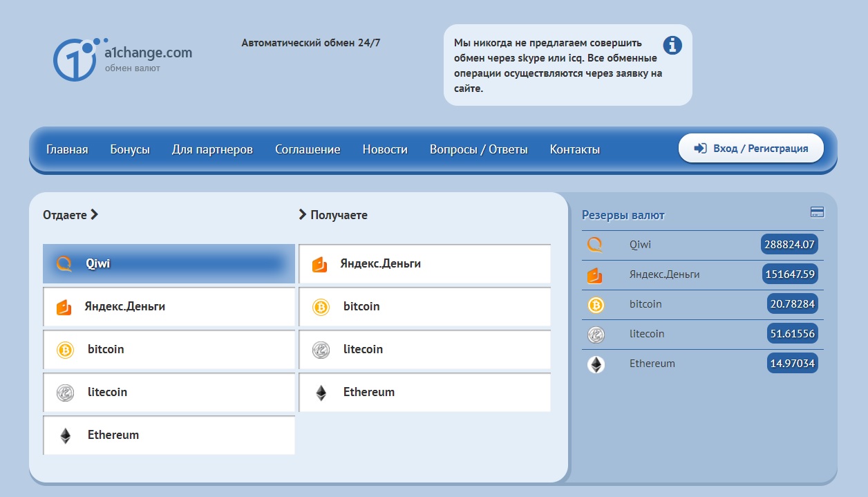The image size is (868, 497).
Task: Select Яндекс.Деньги as currency to receive
Action: [x=424, y=264]
